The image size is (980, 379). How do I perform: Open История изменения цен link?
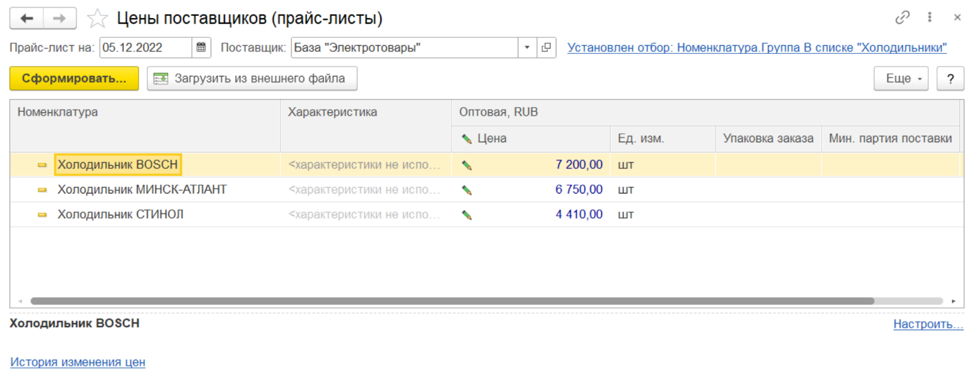click(78, 362)
